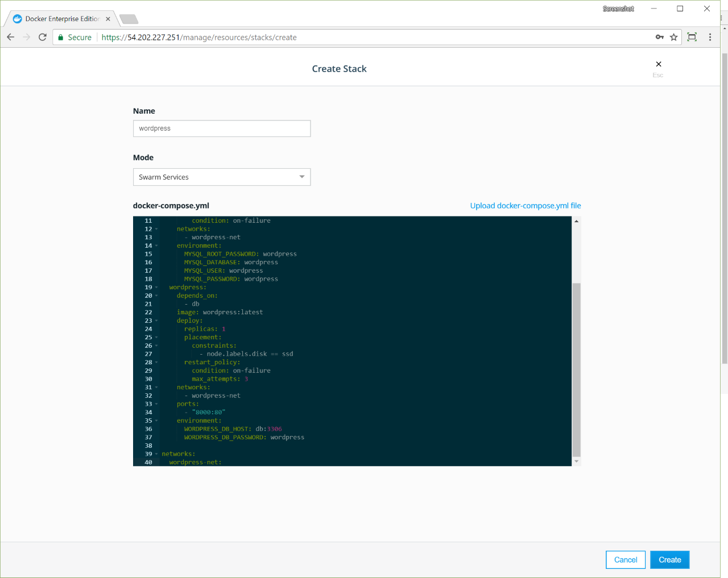728x578 pixels.
Task: Click the Create button
Action: click(x=670, y=560)
